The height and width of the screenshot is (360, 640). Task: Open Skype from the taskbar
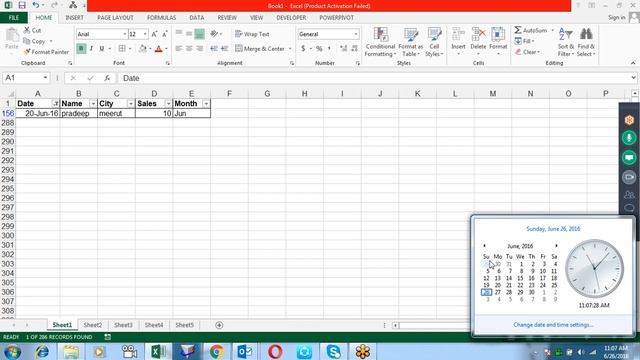coord(333,351)
